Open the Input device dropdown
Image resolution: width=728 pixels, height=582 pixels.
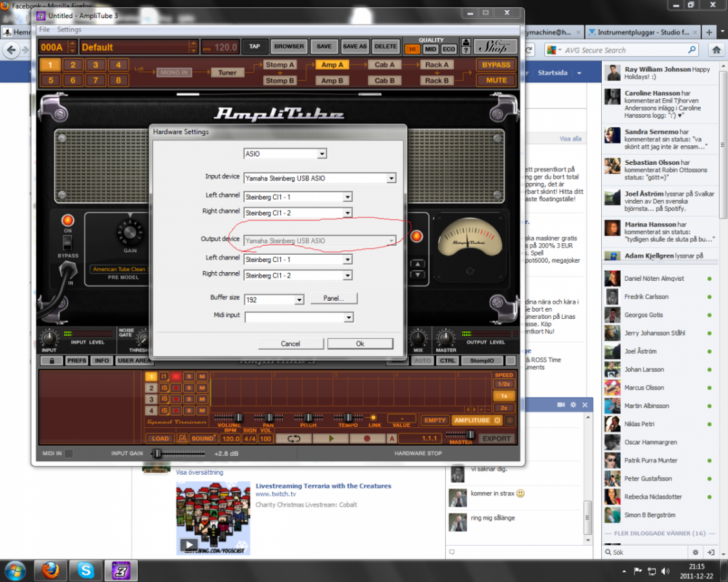tap(392, 178)
